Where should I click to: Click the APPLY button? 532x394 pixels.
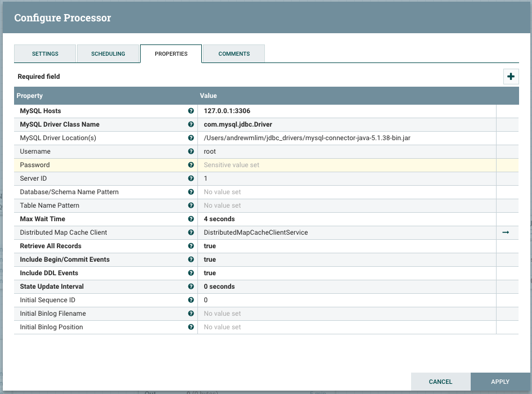tap(499, 382)
